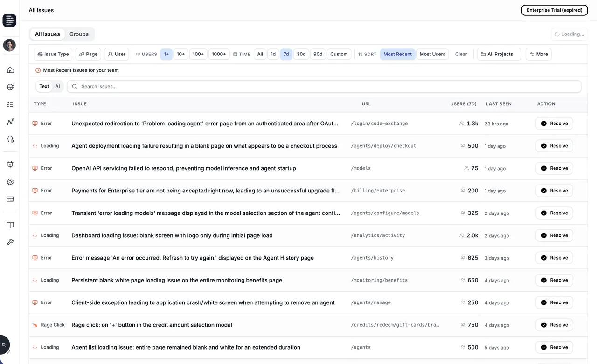597x364 pixels.
Task: Go to the Home sidebar icon
Action: (10, 70)
